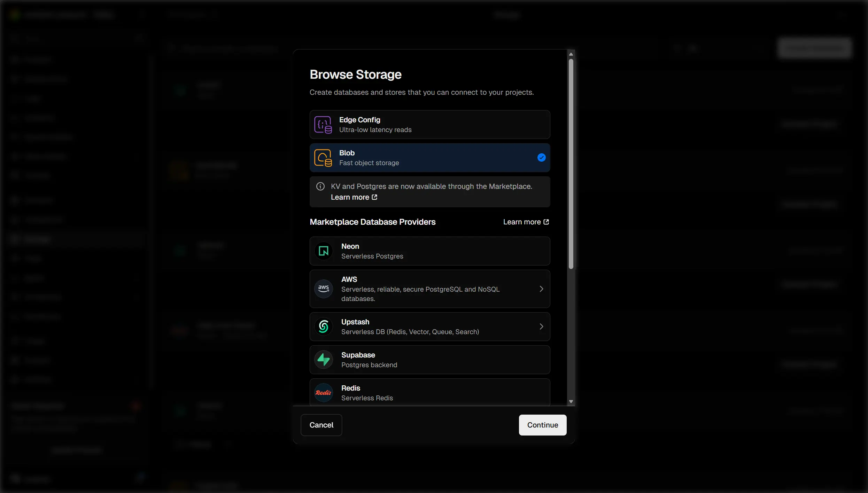Click the Upstash spiral logo
868x493 pixels.
tap(324, 326)
